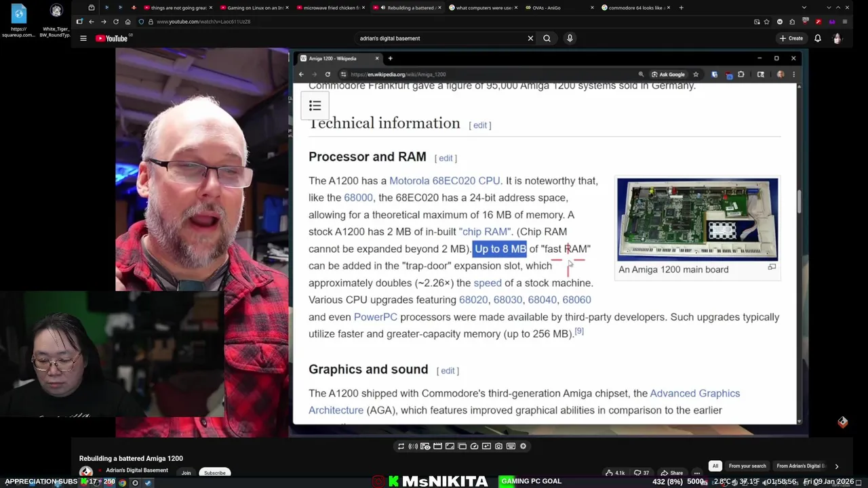868x488 pixels.
Task: Share the video
Action: click(672, 472)
